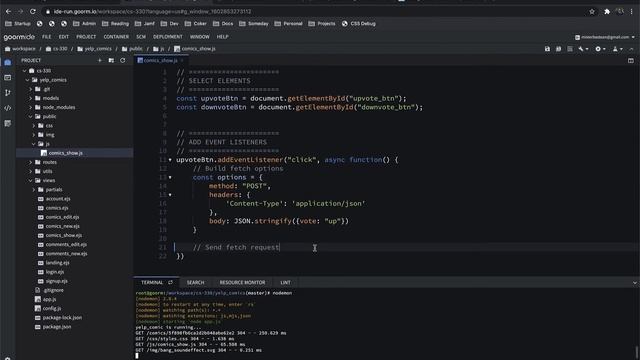The height and width of the screenshot is (360, 640).
Task: Open the code snippet icon in left sidebar
Action: coord(8,108)
